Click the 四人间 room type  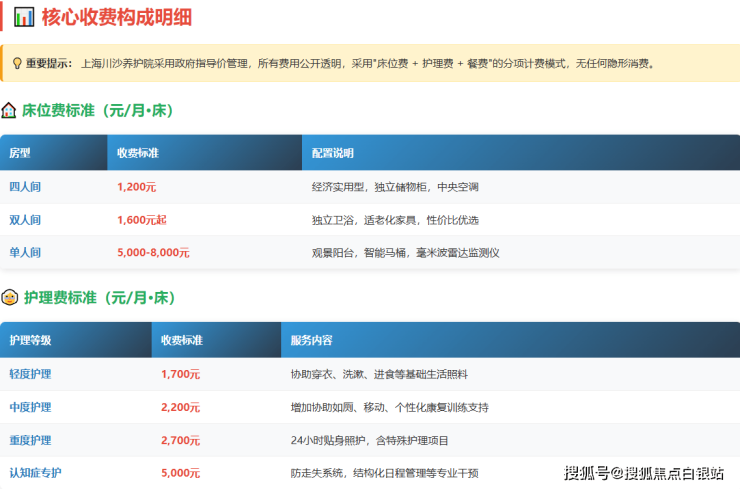tap(25, 187)
